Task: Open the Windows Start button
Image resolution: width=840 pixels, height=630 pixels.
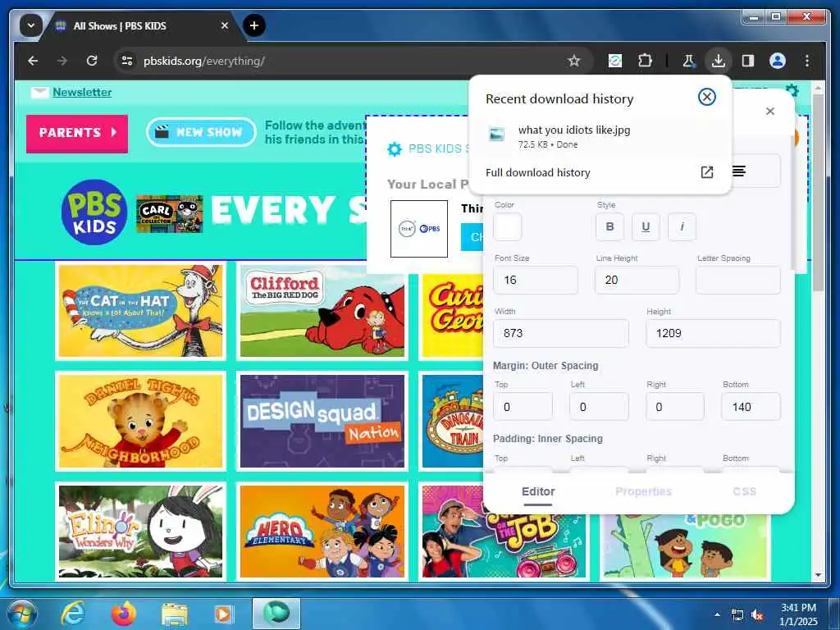Action: coord(21,614)
